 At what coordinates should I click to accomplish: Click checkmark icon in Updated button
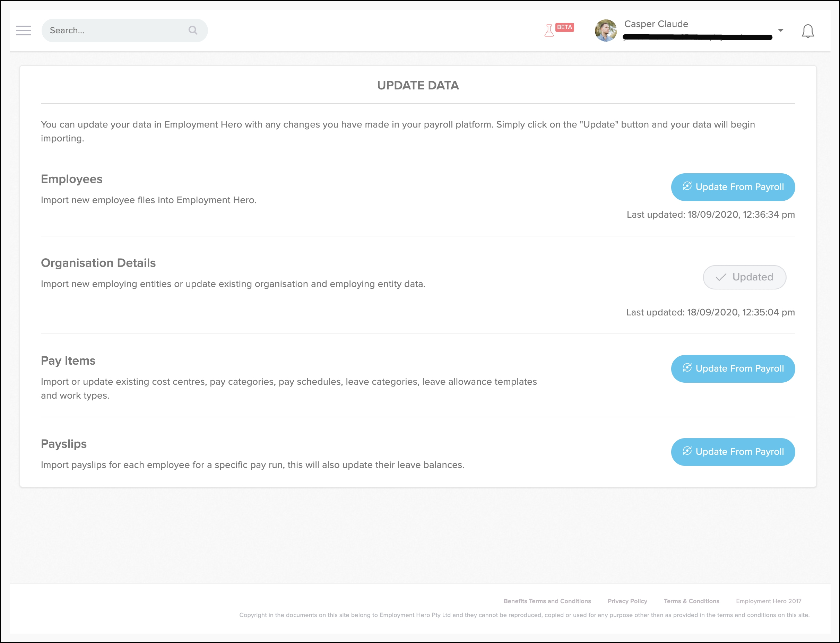tap(721, 277)
